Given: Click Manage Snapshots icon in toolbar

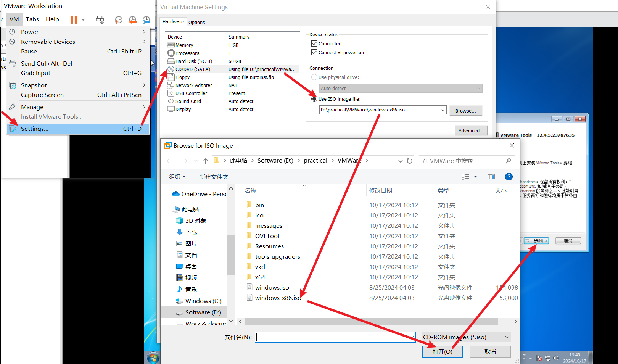Looking at the screenshot, I should click(146, 19).
